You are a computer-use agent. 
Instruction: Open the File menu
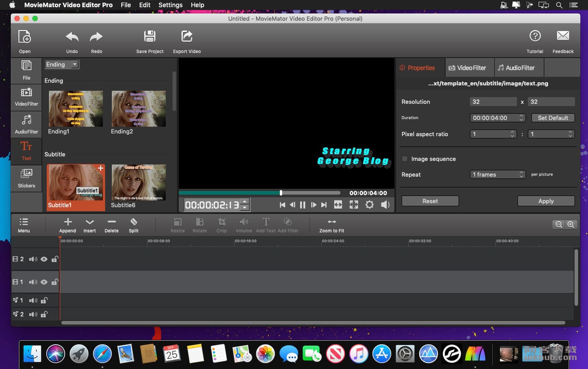click(x=126, y=5)
